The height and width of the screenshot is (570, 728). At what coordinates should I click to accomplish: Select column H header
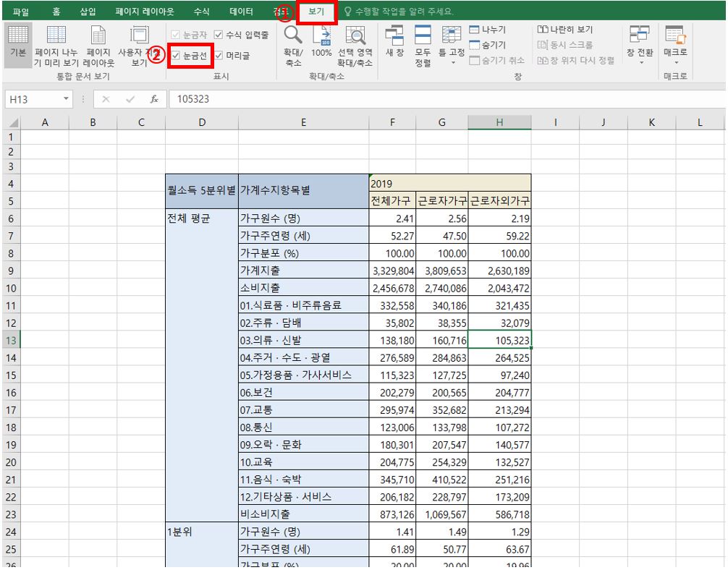[499, 122]
